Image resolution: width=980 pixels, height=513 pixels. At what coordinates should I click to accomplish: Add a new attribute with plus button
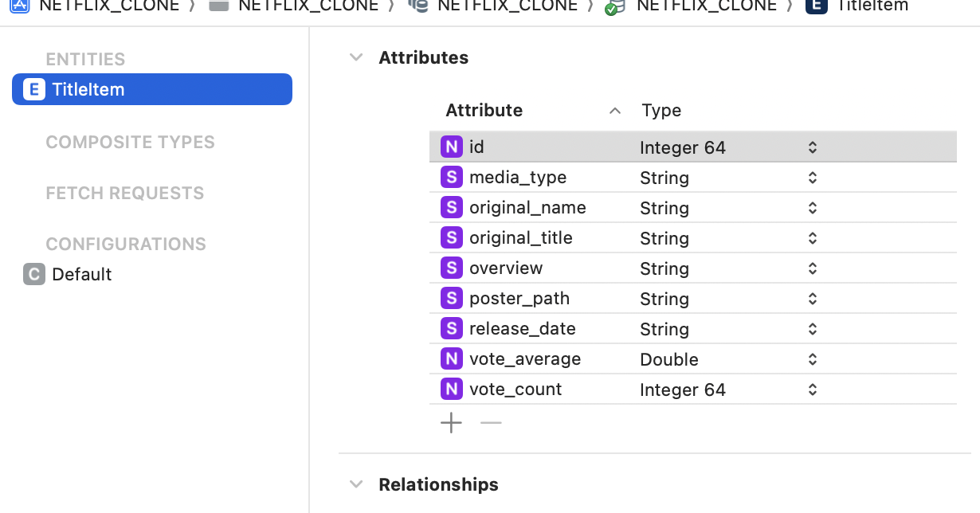[x=451, y=423]
